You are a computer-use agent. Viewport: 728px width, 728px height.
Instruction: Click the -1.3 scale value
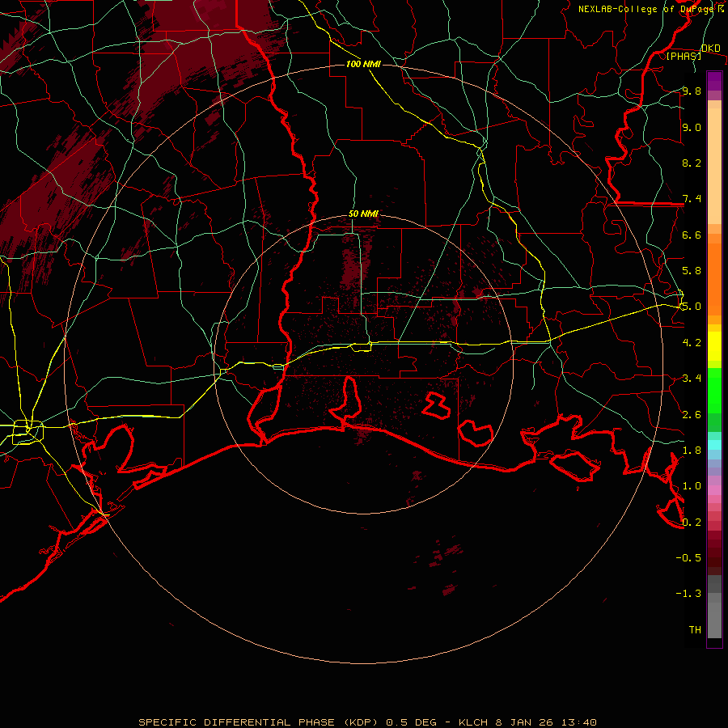[x=688, y=594]
